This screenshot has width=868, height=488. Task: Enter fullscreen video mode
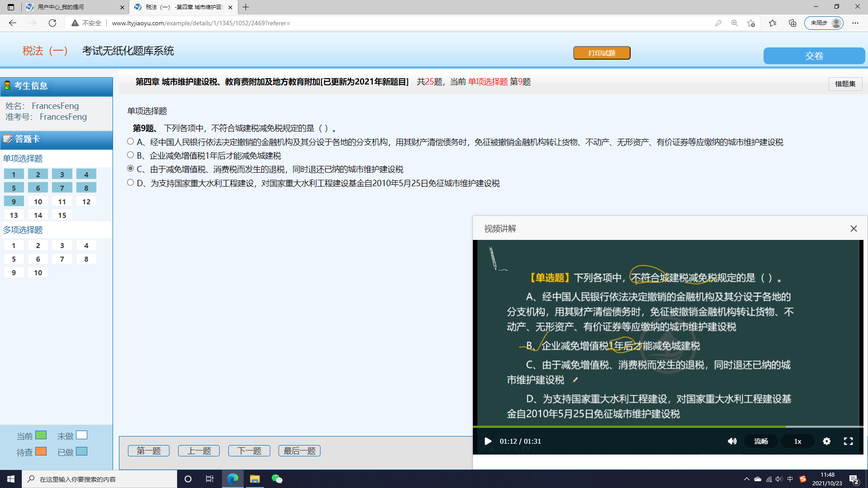(848, 441)
